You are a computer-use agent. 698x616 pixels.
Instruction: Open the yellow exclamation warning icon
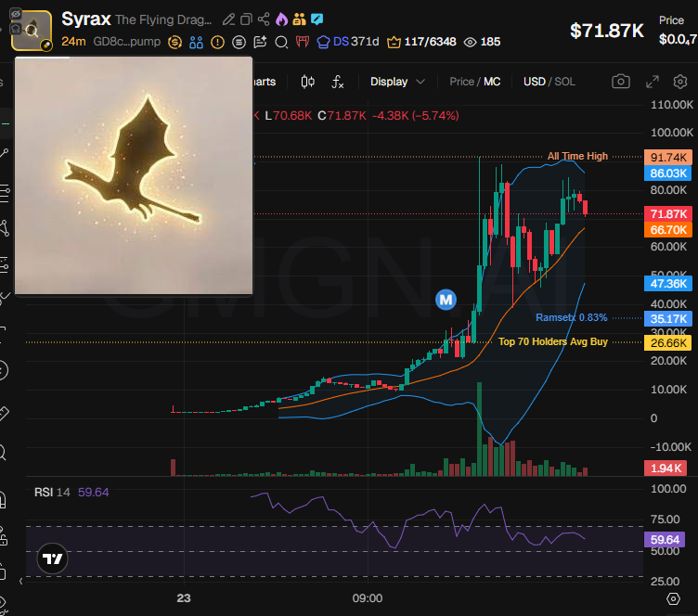click(x=217, y=43)
